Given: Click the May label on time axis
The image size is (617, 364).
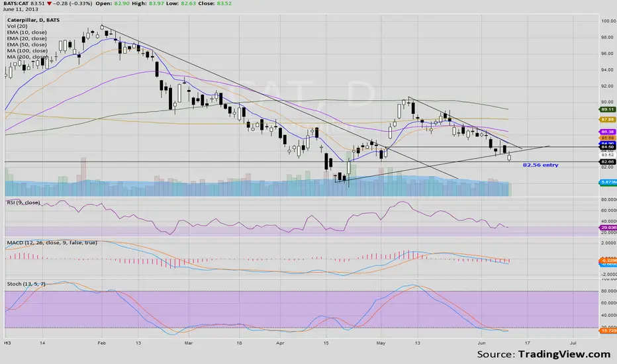Looking at the screenshot, I should tap(381, 343).
